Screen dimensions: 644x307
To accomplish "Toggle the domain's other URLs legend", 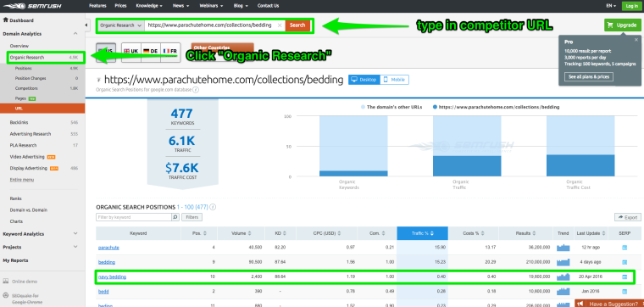I will pyautogui.click(x=391, y=107).
